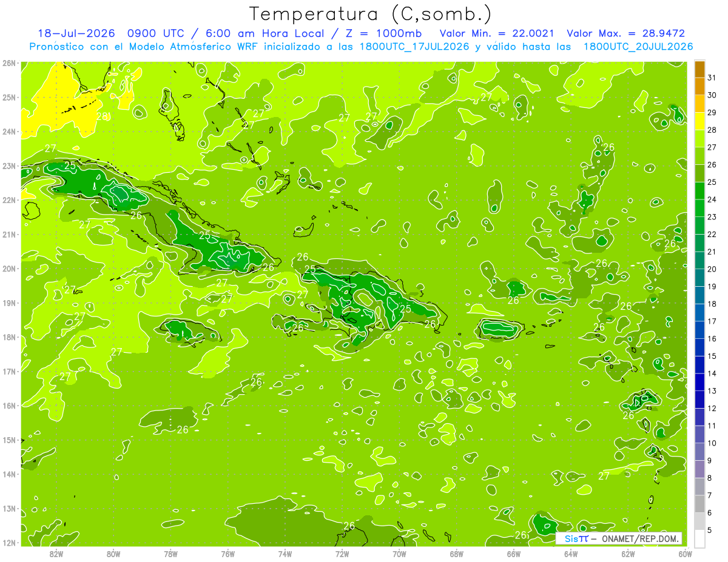Click the 28 contour label near Florida
The height and width of the screenshot is (562, 728).
pyautogui.click(x=102, y=116)
